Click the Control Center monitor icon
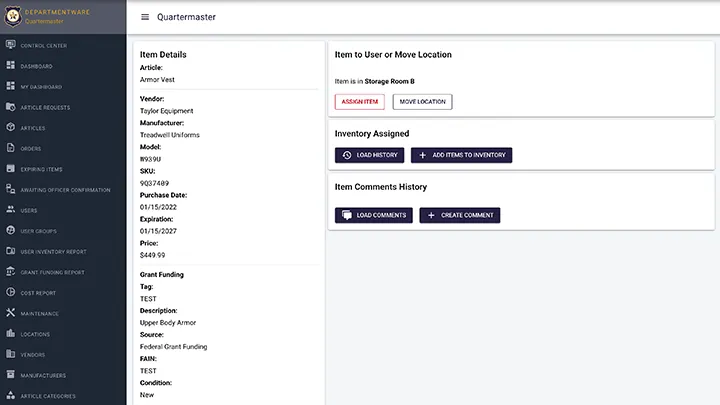The height and width of the screenshot is (405, 720). [x=11, y=45]
